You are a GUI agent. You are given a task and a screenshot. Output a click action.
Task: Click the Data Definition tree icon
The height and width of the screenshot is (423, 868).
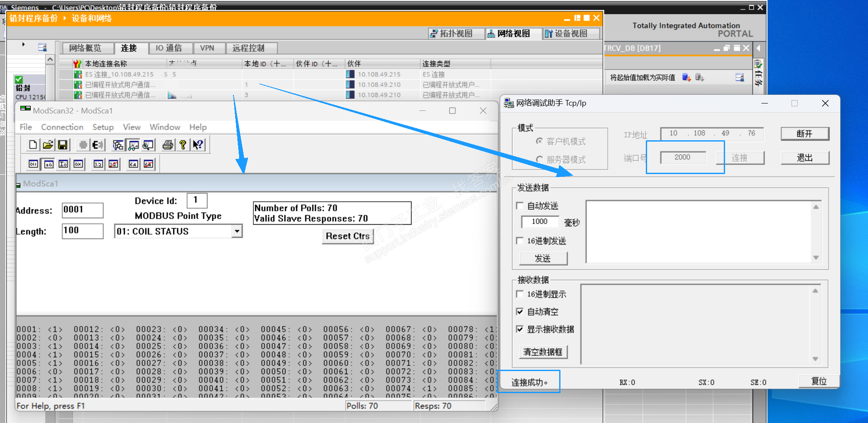(118, 145)
